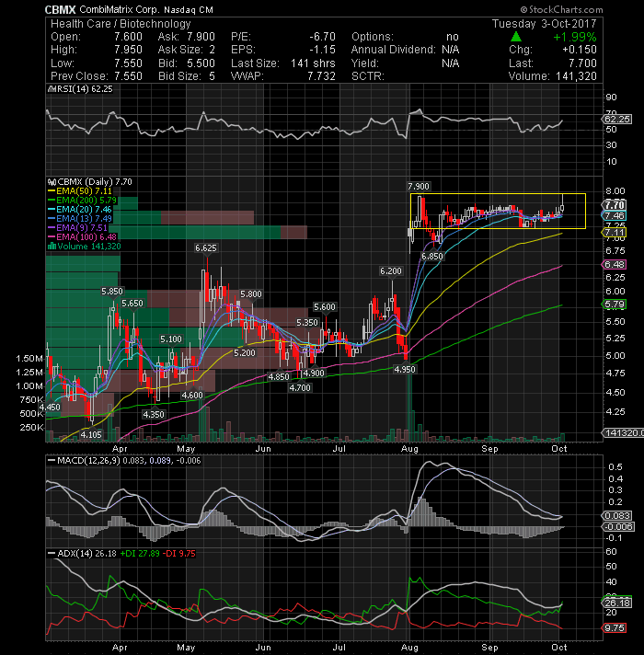Click the Tuesday 3-Oct-2017 date
The width and height of the screenshot is (644, 655).
545,24
